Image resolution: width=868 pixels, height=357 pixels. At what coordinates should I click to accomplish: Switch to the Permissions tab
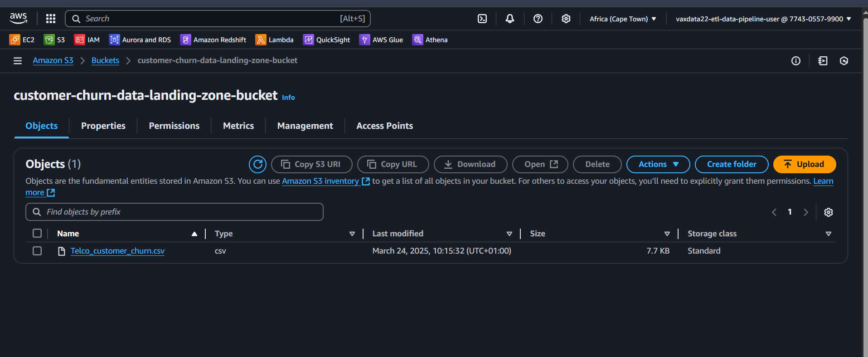click(x=174, y=126)
